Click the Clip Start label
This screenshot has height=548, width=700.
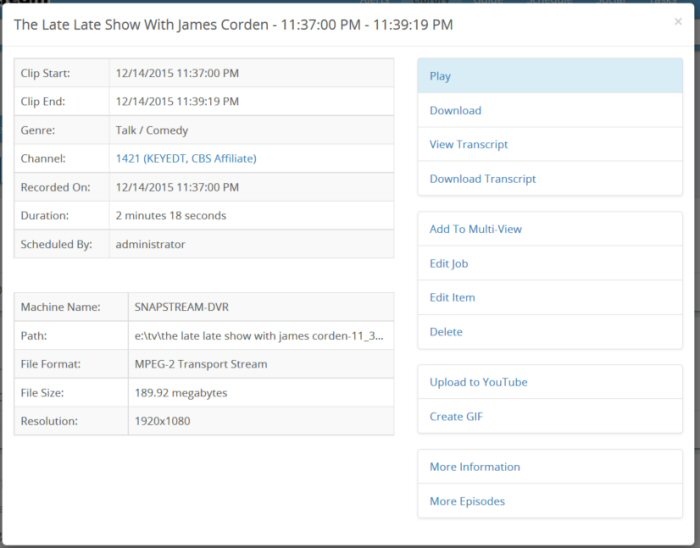(46, 73)
